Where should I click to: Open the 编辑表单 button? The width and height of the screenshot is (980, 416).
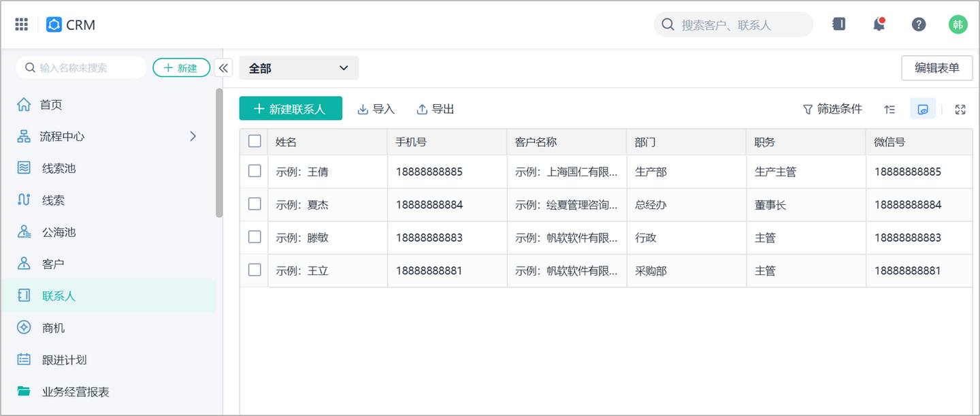[x=936, y=68]
